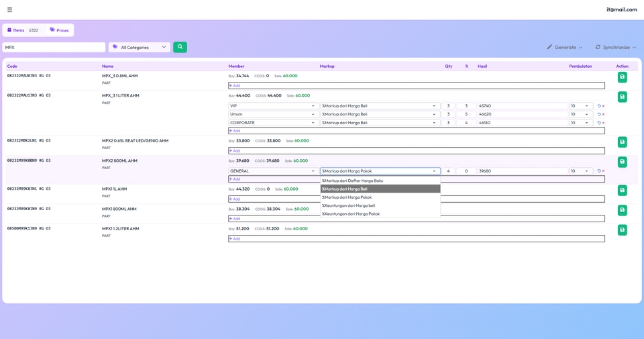The width and height of the screenshot is (644, 339).
Task: Open the Umum member dropdown
Action: pyautogui.click(x=273, y=114)
